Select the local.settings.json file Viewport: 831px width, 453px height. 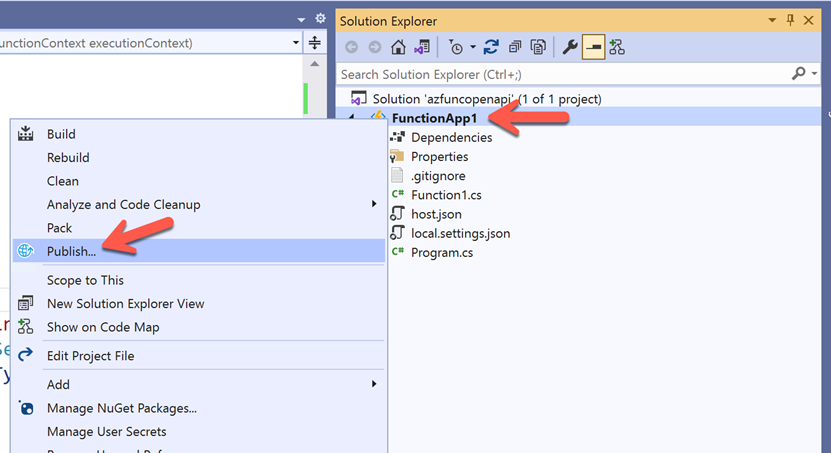tap(461, 233)
